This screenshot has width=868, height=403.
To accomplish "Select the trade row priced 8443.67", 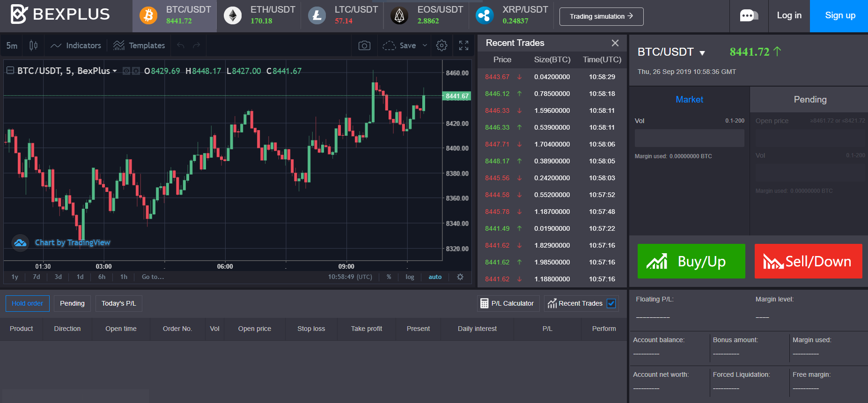I will click(x=552, y=77).
